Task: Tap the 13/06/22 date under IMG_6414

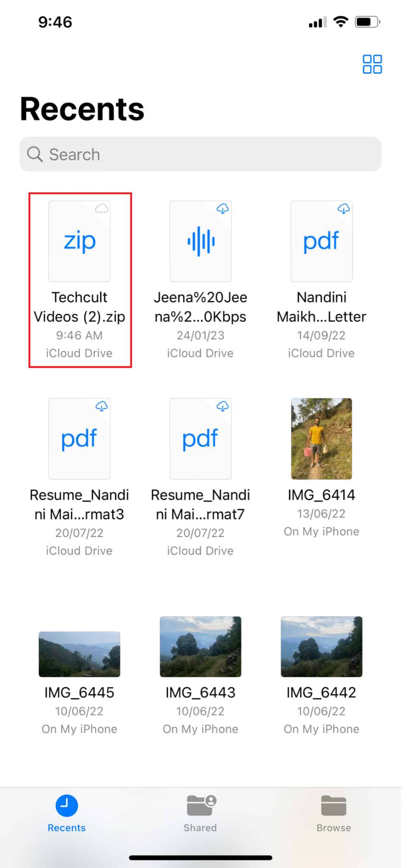Action: pyautogui.click(x=321, y=514)
